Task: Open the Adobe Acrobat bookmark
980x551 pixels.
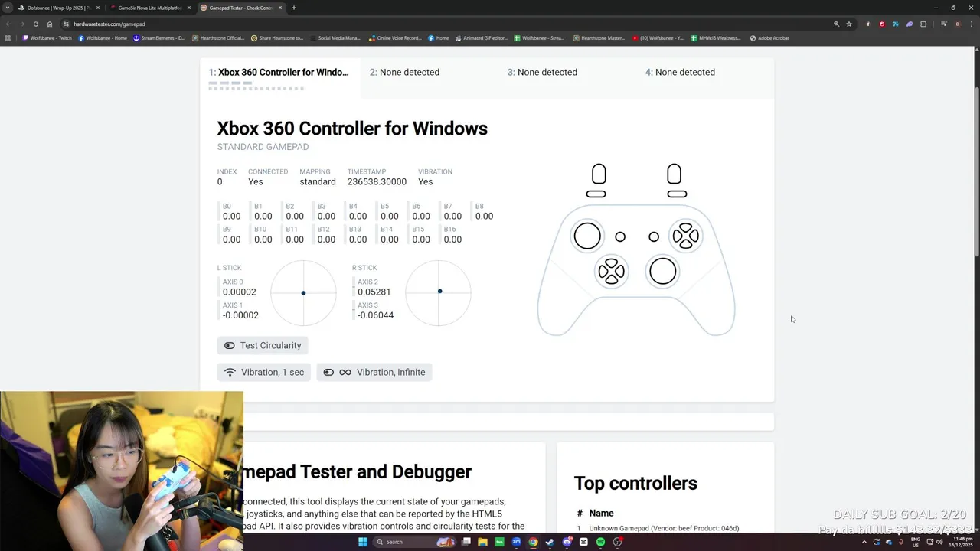Action: tap(769, 38)
